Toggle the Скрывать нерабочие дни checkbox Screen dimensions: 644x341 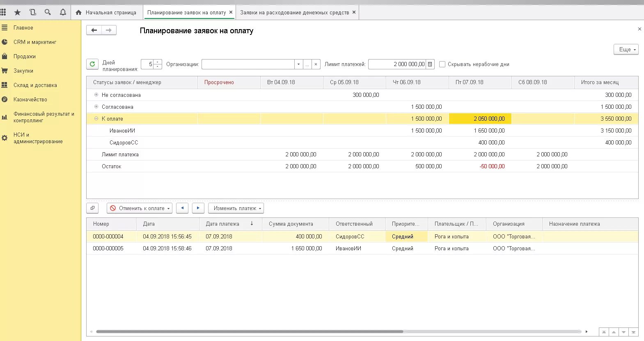(x=442, y=64)
